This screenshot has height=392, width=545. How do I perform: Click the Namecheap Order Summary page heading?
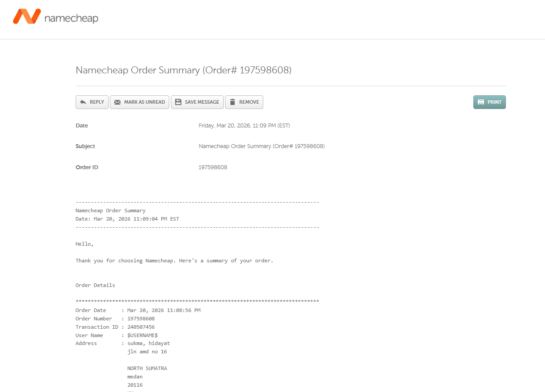(x=183, y=70)
